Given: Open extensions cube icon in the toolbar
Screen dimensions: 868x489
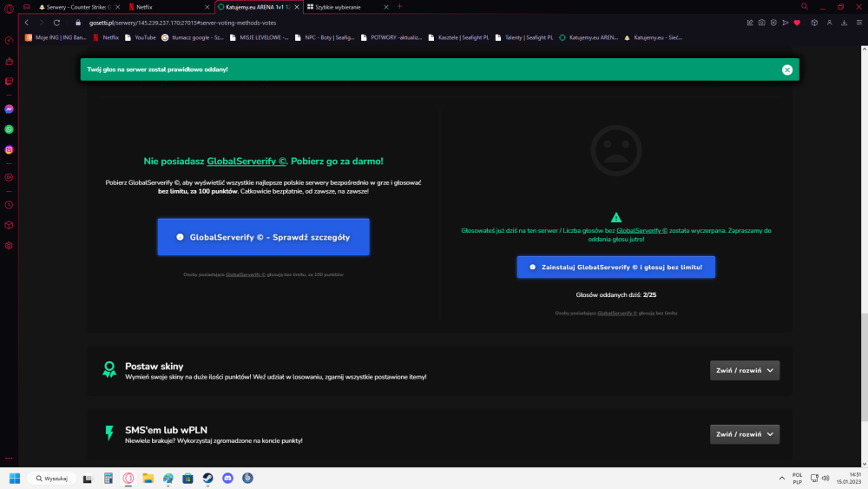Looking at the screenshot, I should click(814, 23).
